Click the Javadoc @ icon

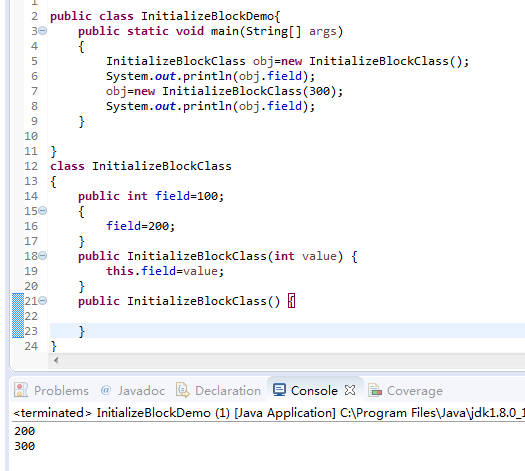tap(106, 390)
